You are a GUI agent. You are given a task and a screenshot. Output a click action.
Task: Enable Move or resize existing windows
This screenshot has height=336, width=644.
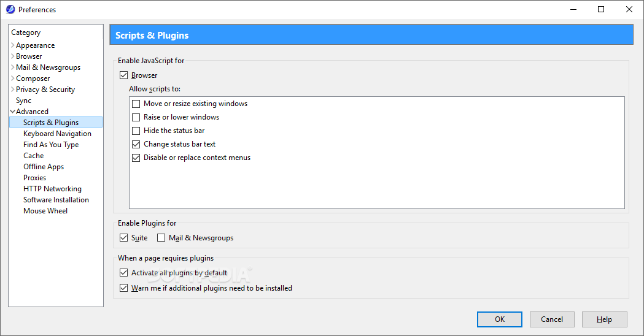pos(136,104)
